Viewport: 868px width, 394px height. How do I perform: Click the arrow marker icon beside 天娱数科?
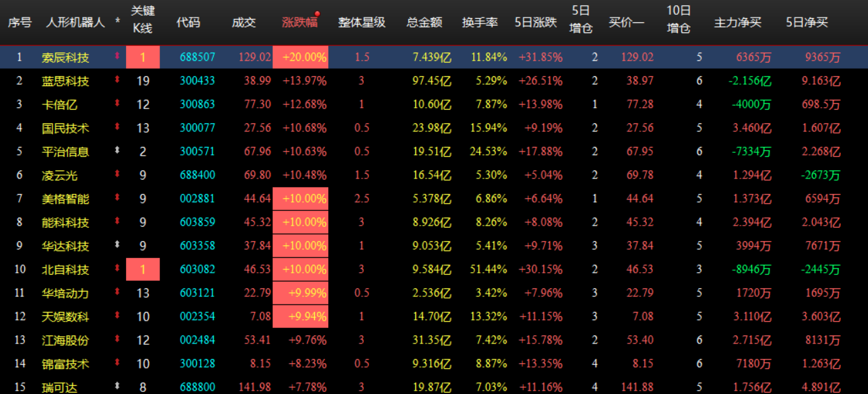tap(118, 316)
